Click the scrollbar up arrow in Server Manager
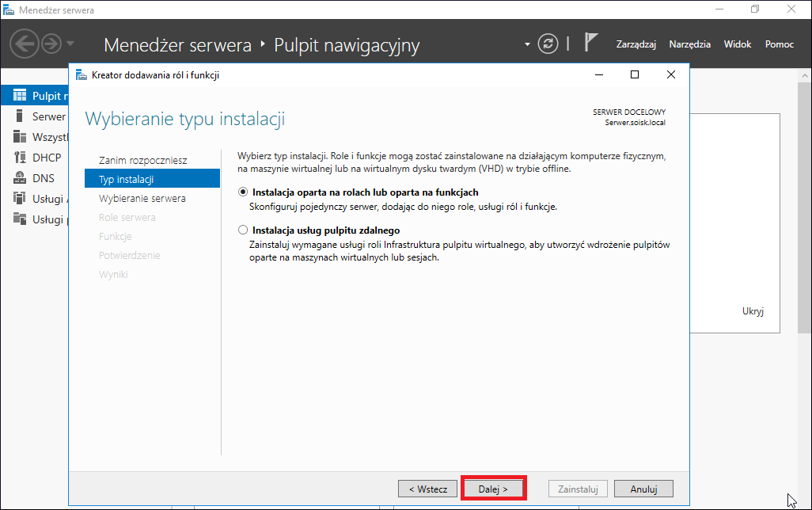 pos(804,76)
